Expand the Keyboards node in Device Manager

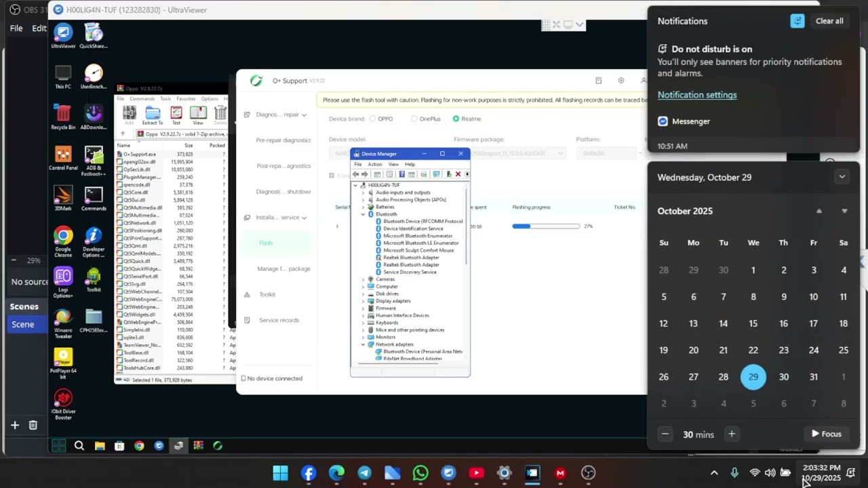coord(363,323)
